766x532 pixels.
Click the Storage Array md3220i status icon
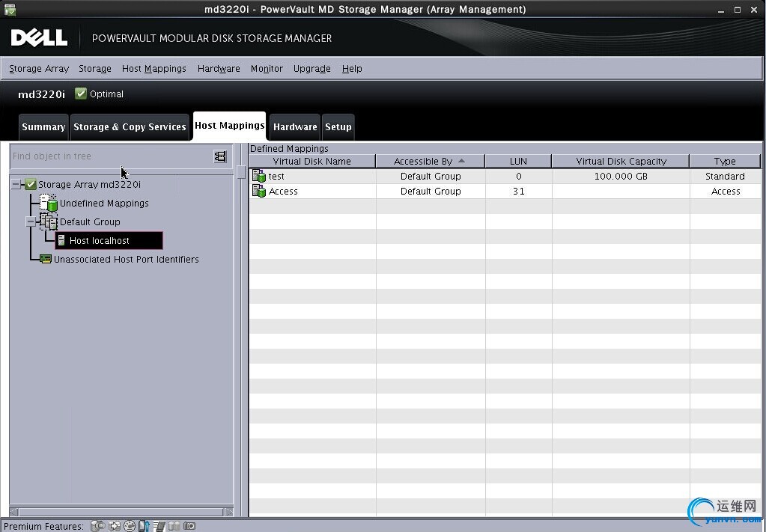[x=31, y=184]
